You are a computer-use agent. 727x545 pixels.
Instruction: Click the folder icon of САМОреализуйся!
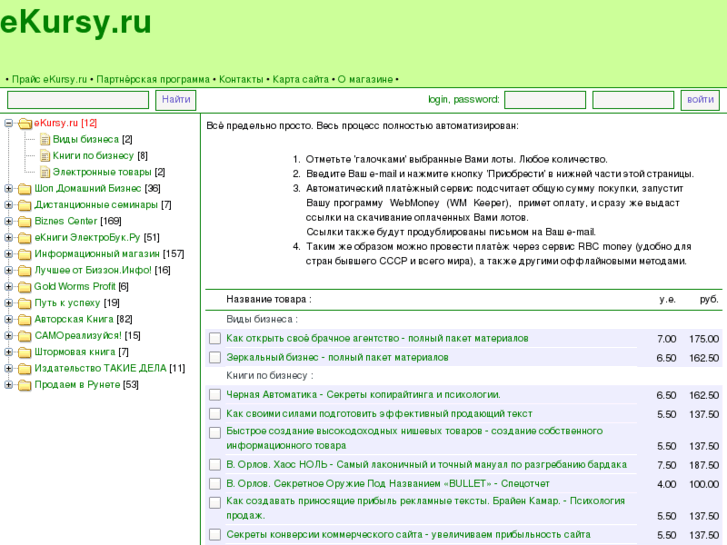pyautogui.click(x=25, y=336)
